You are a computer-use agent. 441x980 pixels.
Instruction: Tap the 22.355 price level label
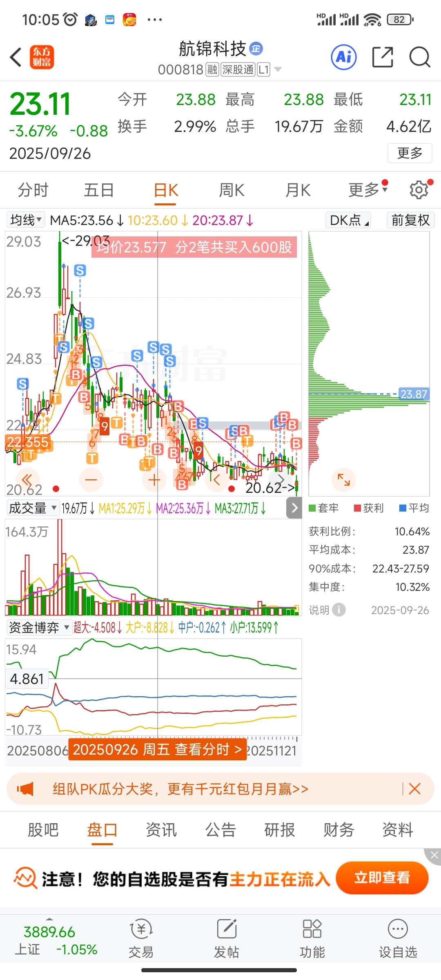[28, 442]
